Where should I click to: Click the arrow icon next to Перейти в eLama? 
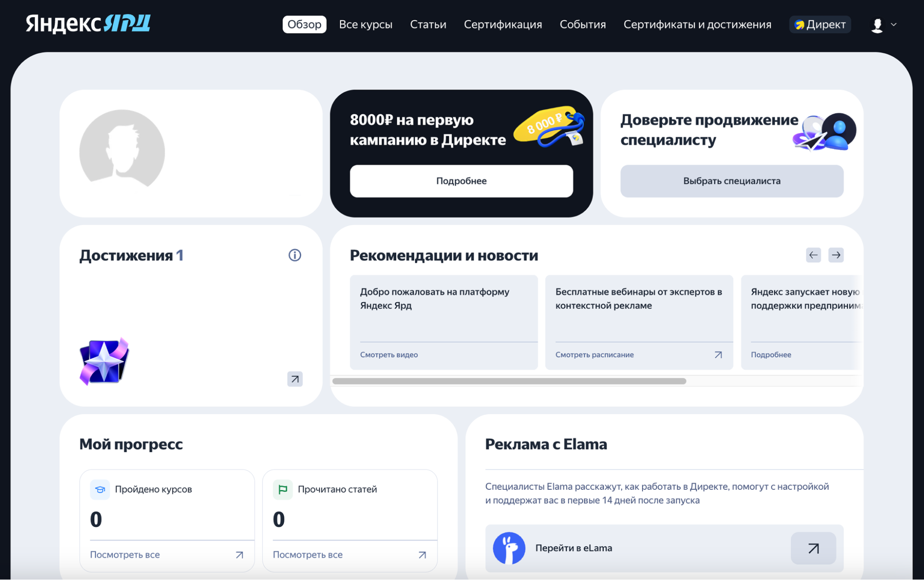(x=813, y=548)
